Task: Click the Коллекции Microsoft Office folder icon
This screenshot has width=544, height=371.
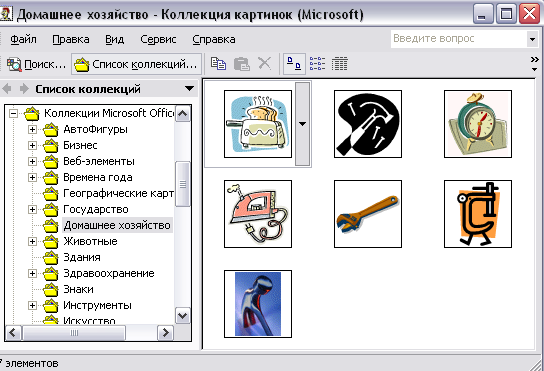Action: [x=32, y=113]
